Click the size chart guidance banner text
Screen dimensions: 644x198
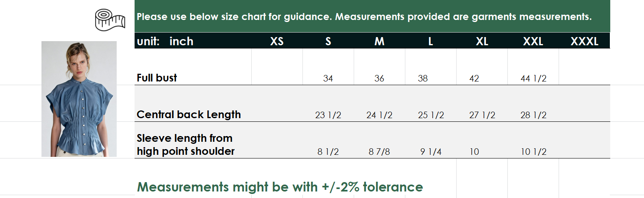364,17
